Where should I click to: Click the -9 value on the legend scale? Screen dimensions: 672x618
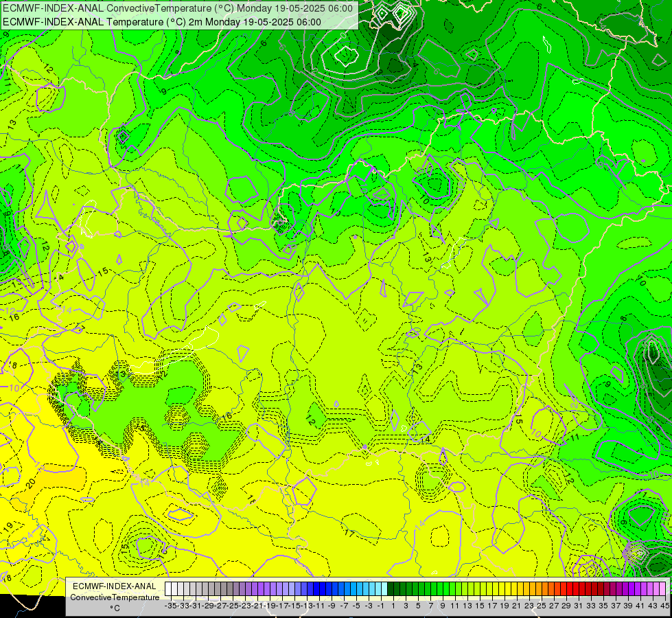pos(332,606)
